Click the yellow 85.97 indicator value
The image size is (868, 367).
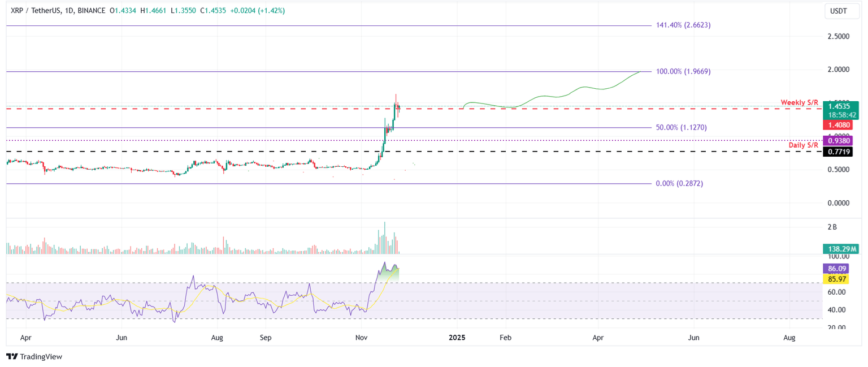click(x=836, y=279)
